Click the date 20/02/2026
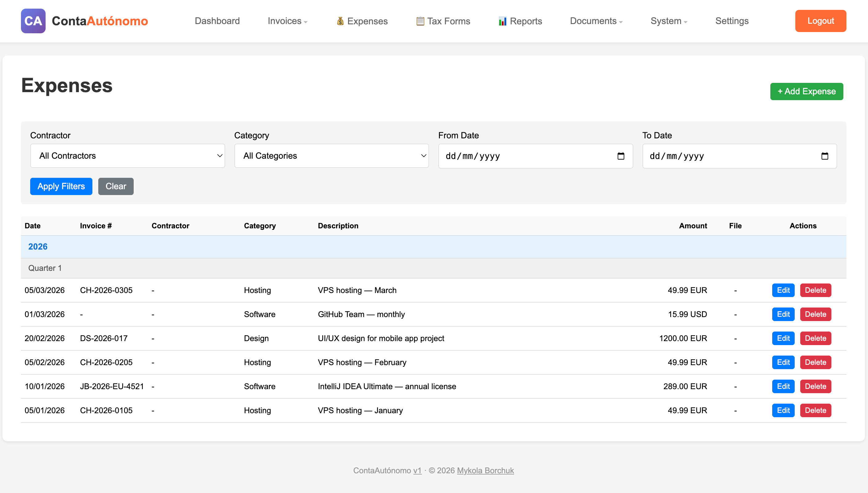 click(x=44, y=338)
